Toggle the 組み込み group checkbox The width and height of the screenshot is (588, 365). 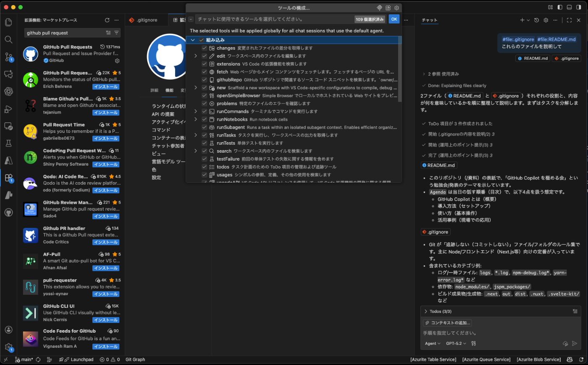201,40
